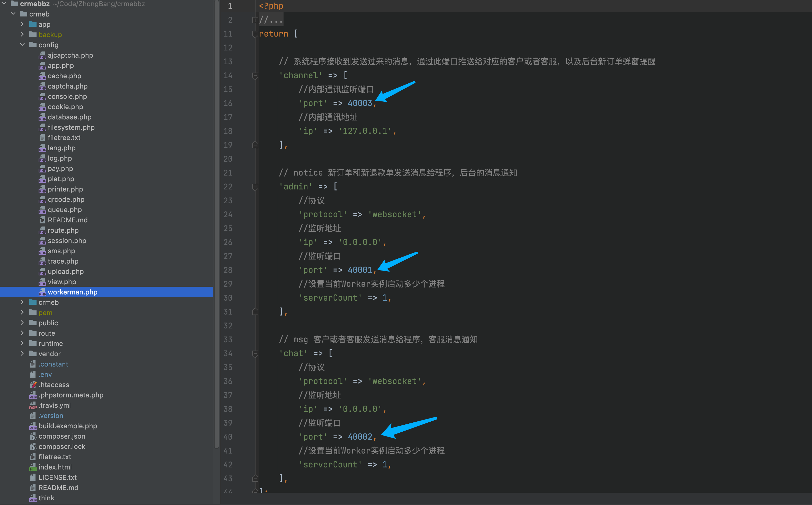
Task: Click the composer.json file icon
Action: pos(33,436)
